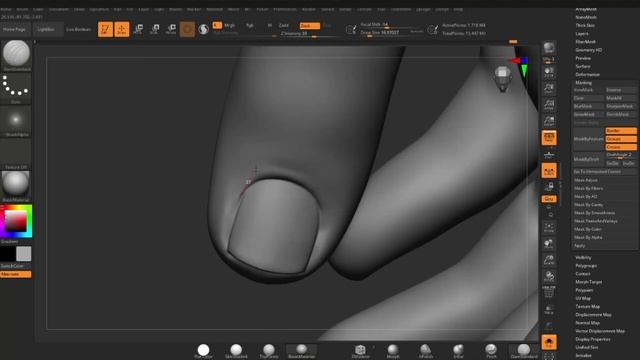Click the lock camera icon
This screenshot has width=640, height=360.
pyautogui.click(x=549, y=187)
